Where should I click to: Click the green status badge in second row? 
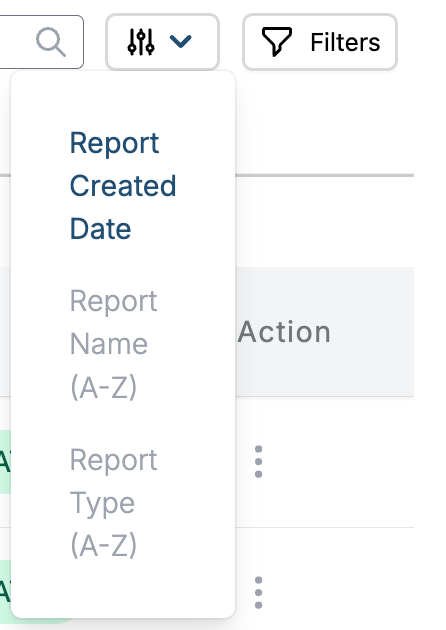pyautogui.click(x=5, y=591)
